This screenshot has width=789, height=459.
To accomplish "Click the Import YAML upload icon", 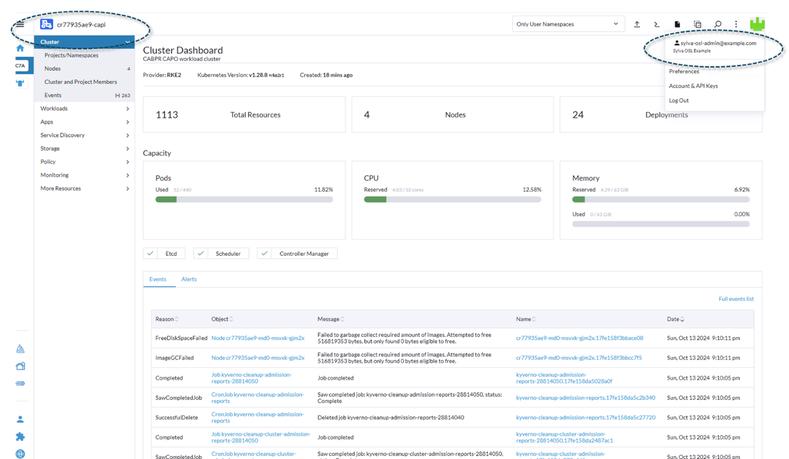I will point(638,24).
